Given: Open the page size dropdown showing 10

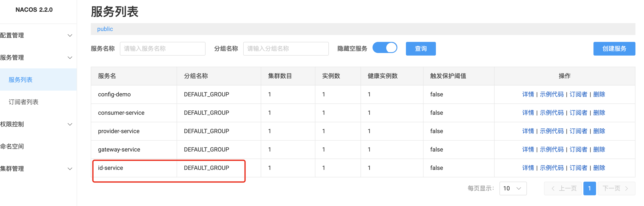Looking at the screenshot, I should [x=513, y=188].
